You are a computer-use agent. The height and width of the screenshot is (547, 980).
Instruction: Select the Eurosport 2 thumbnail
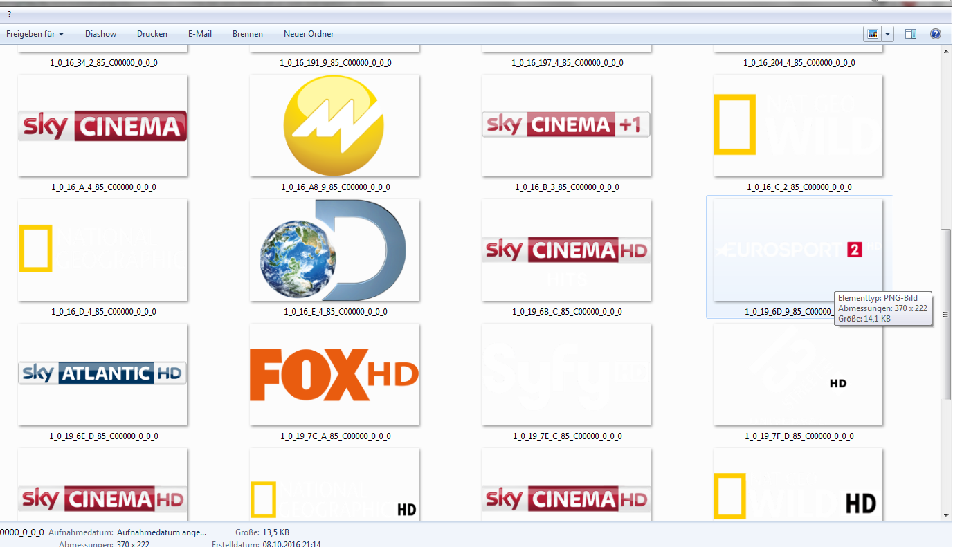pos(798,250)
